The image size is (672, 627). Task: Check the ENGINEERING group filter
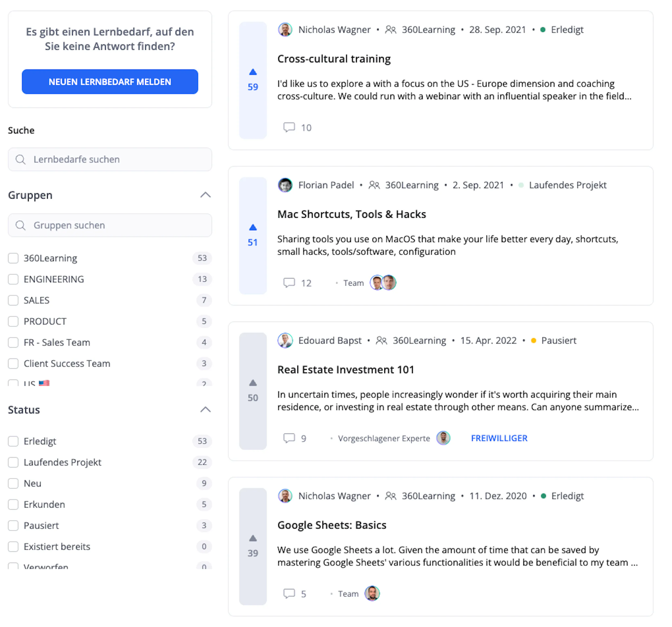tap(13, 279)
